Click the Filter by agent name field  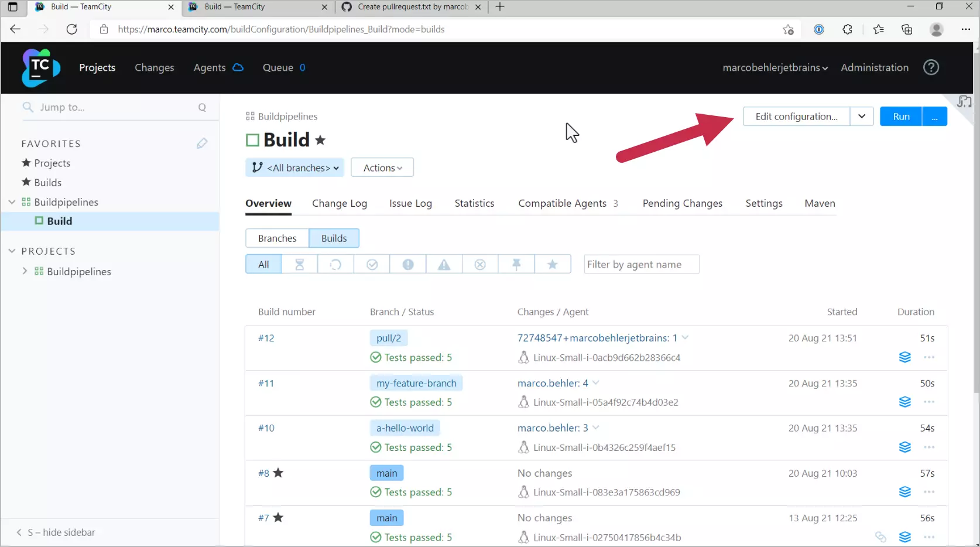pyautogui.click(x=641, y=265)
